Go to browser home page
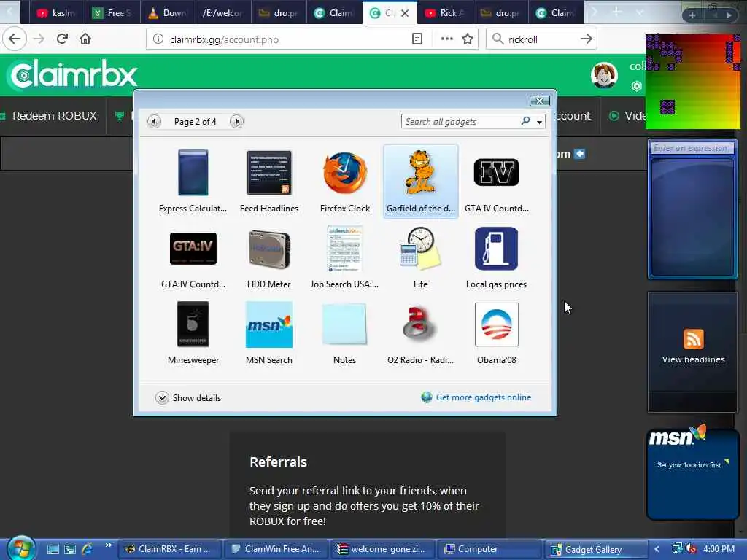The image size is (747, 560). coord(85,39)
